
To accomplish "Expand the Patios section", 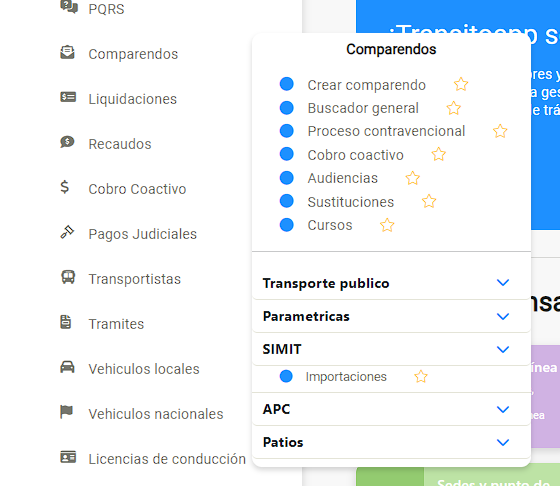I will [x=391, y=442].
